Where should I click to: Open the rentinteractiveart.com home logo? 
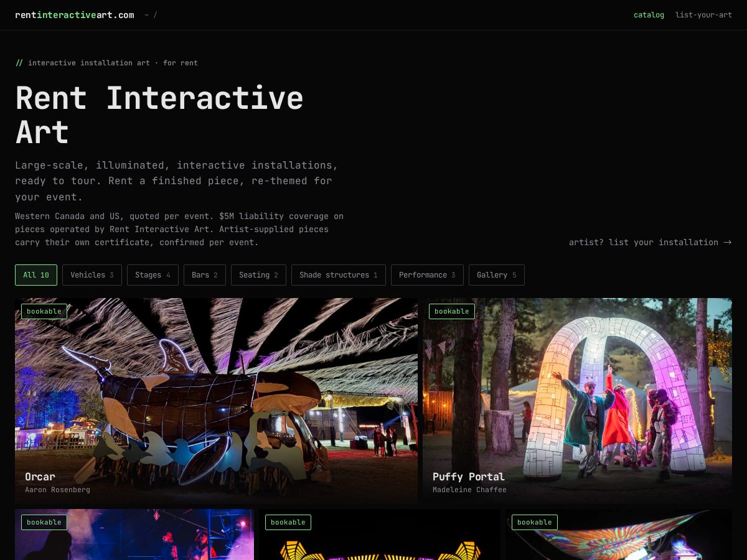75,15
